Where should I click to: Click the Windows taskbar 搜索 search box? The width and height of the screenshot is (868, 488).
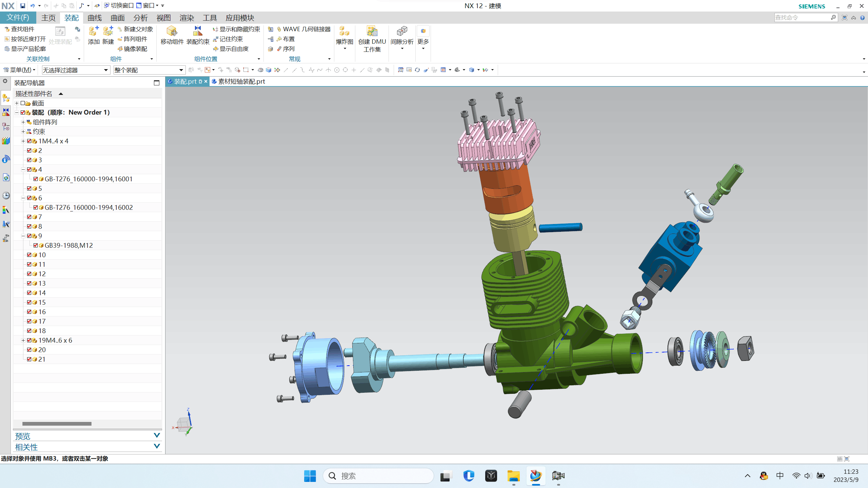coord(378,476)
